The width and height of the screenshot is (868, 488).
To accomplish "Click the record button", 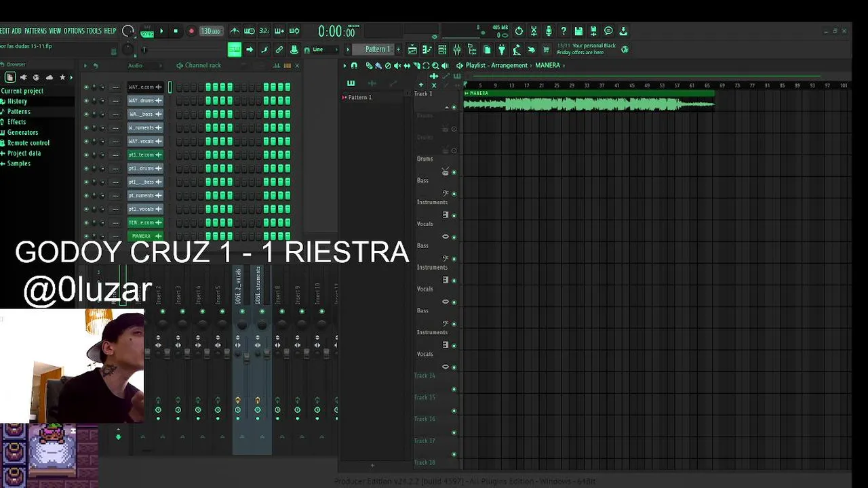I will click(x=191, y=31).
